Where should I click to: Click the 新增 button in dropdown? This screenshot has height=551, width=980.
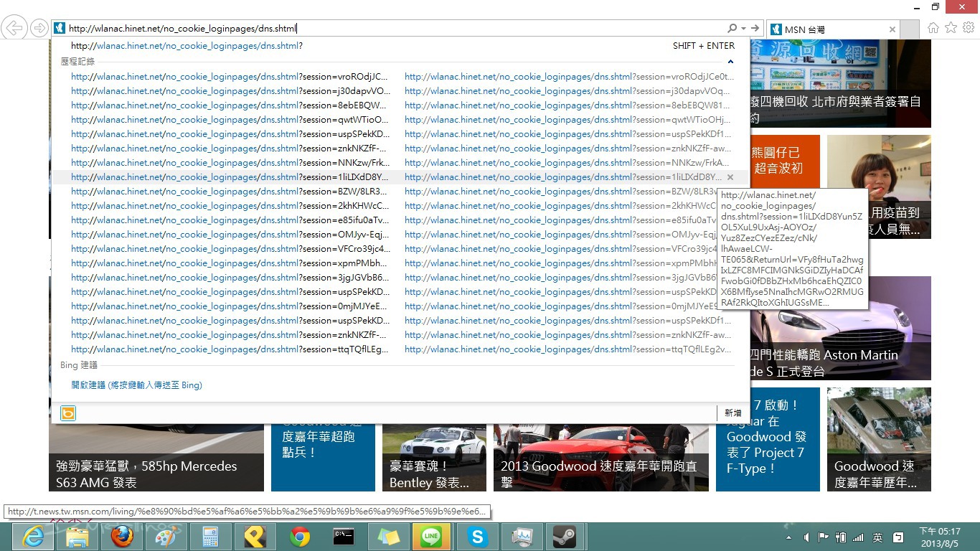point(732,413)
